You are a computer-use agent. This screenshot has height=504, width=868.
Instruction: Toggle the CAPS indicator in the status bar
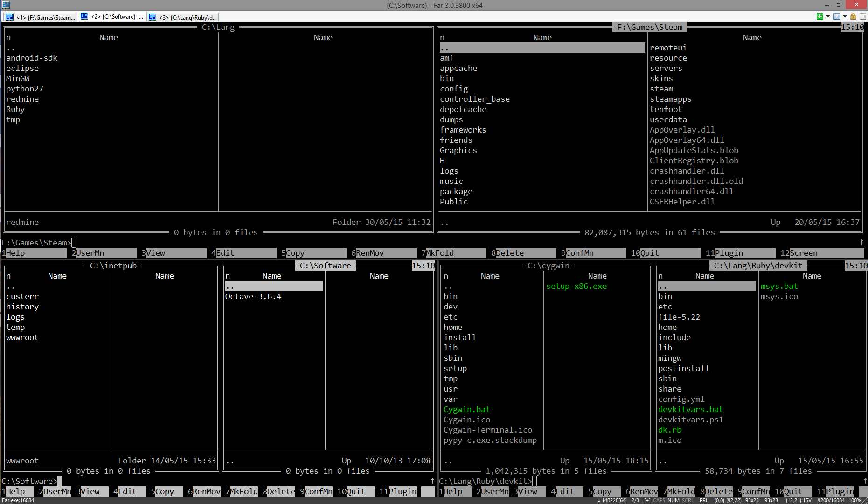(x=659, y=500)
